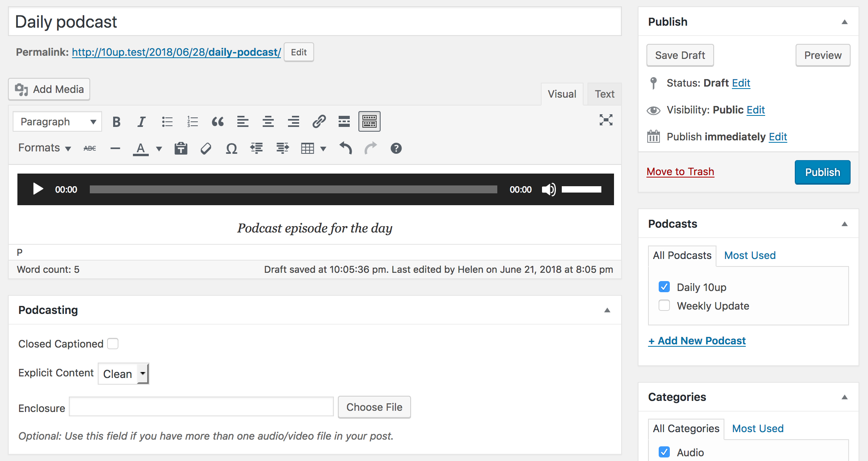This screenshot has height=461, width=868.
Task: Open Explicit Content Clean dropdown
Action: [x=123, y=374]
